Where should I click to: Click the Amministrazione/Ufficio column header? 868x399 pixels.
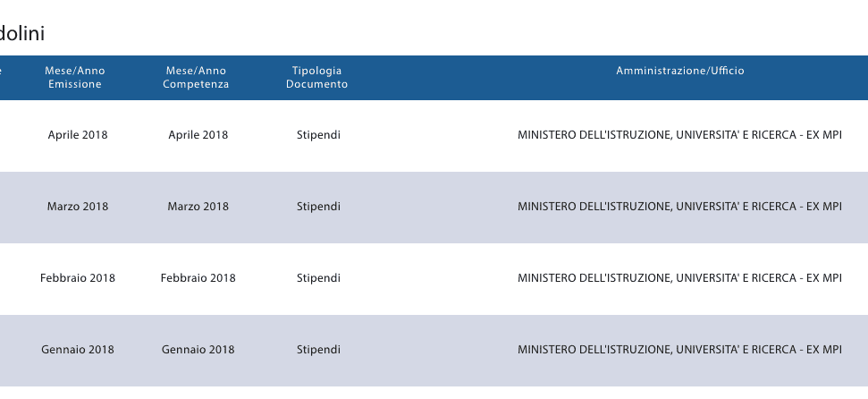coord(679,71)
